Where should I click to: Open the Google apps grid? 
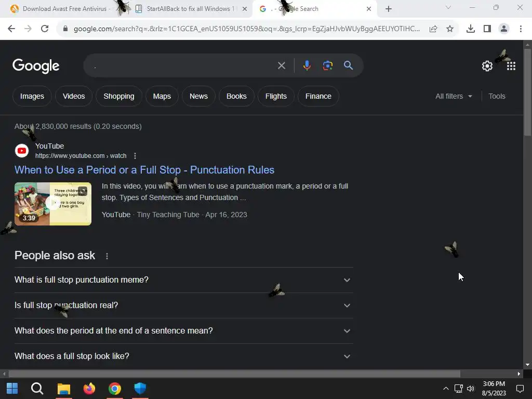511,66
